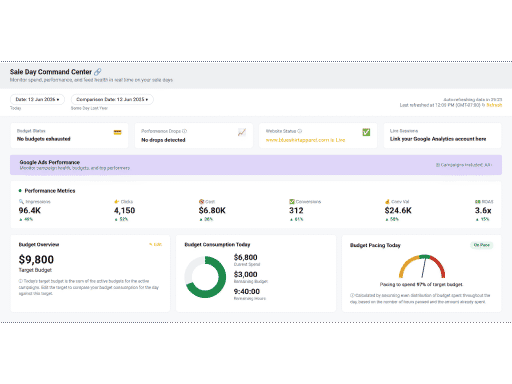Click the chart icon in Performance Drops card
This screenshot has width=512, height=384.
(x=242, y=132)
